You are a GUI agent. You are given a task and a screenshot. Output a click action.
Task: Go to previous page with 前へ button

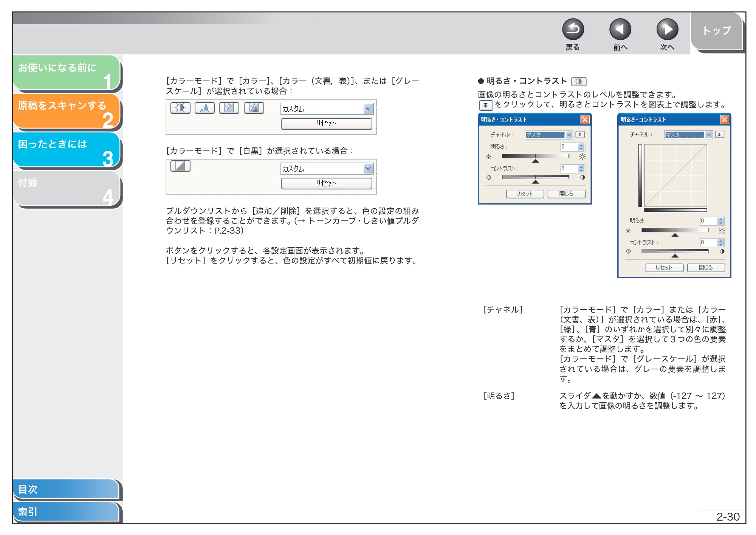click(x=620, y=29)
